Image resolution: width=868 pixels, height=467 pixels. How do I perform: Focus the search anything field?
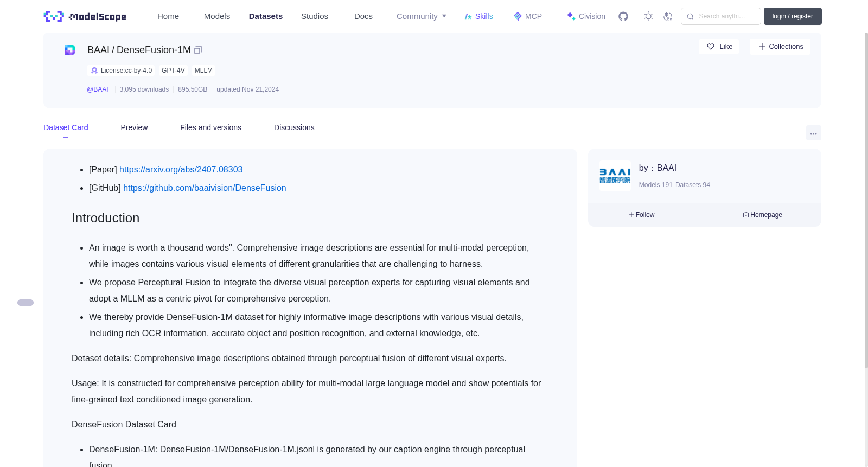tap(721, 16)
